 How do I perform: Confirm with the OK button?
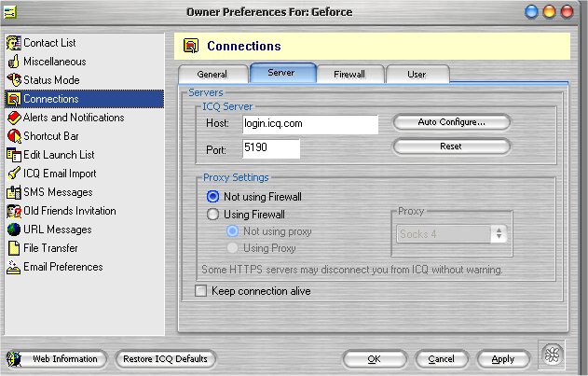tap(375, 359)
